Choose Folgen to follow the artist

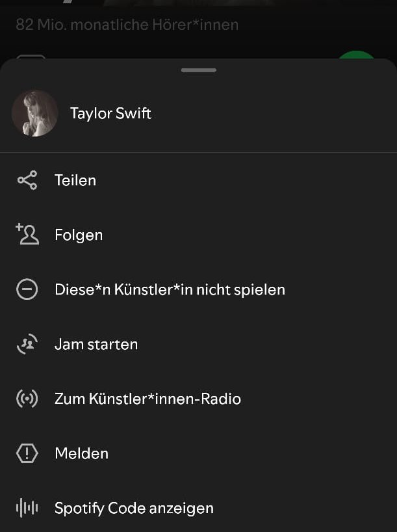(79, 235)
